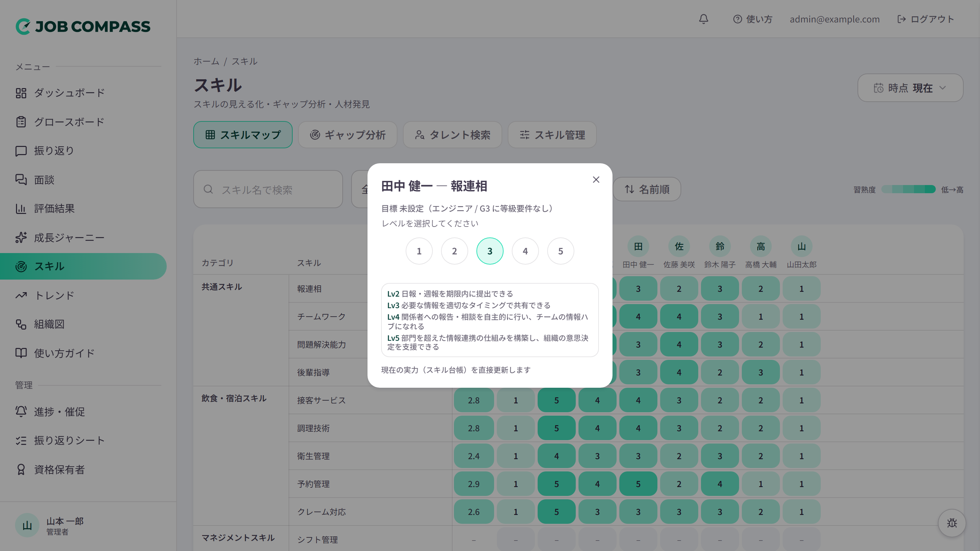Go to 振り返り in the sidebar
980x551 pixels.
point(83,151)
